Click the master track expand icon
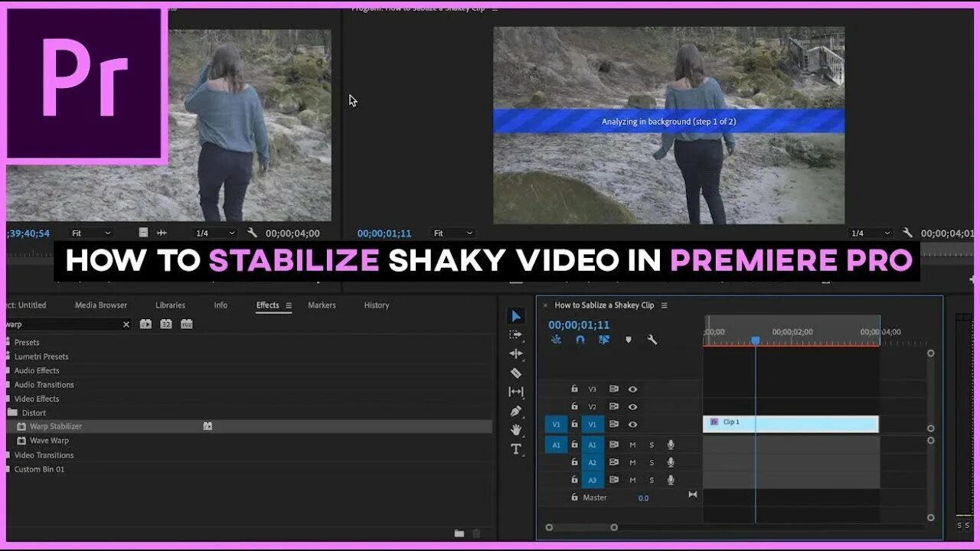This screenshot has height=551, width=980. (693, 494)
